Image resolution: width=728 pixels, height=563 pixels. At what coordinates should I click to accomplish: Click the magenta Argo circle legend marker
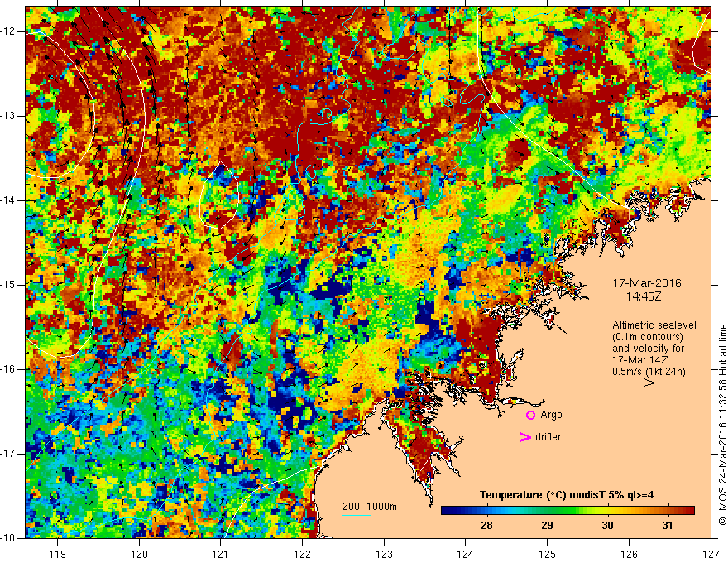coord(530,415)
